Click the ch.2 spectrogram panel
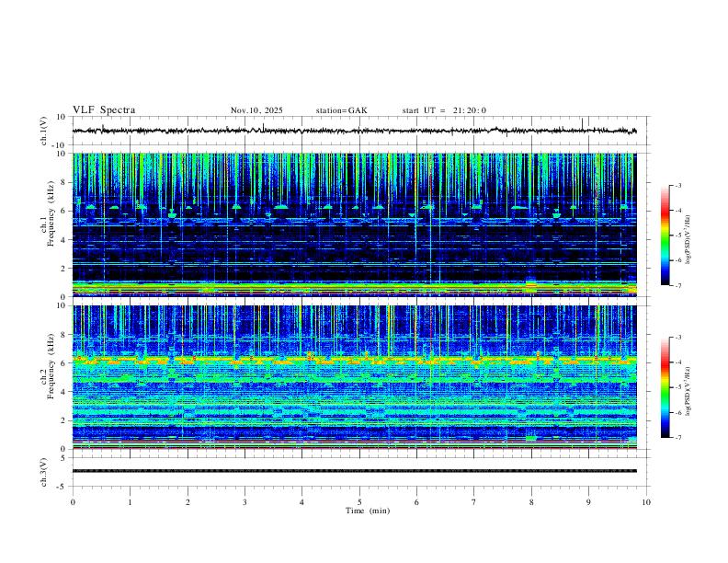The height and width of the screenshot is (563, 728). tap(354, 377)
